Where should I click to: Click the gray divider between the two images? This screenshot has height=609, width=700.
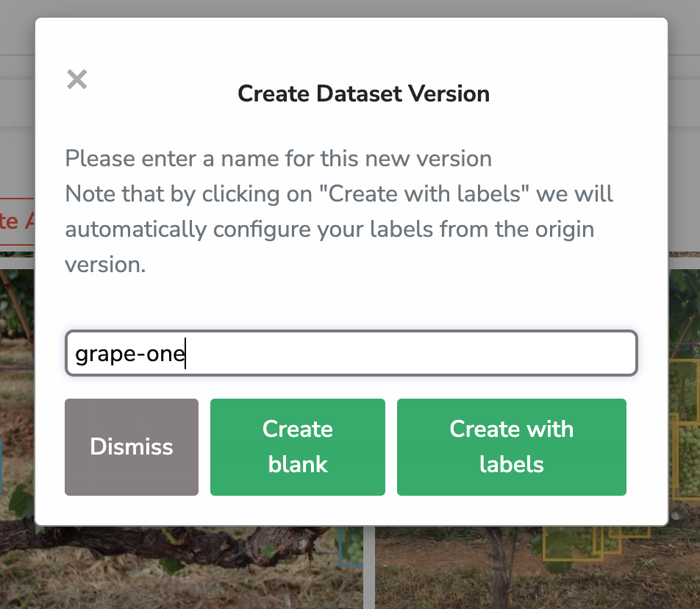click(369, 568)
